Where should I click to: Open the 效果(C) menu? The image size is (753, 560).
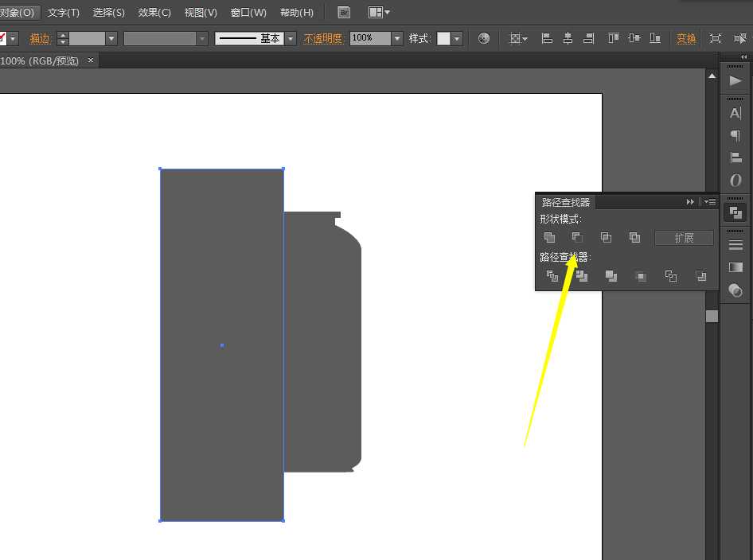point(154,13)
